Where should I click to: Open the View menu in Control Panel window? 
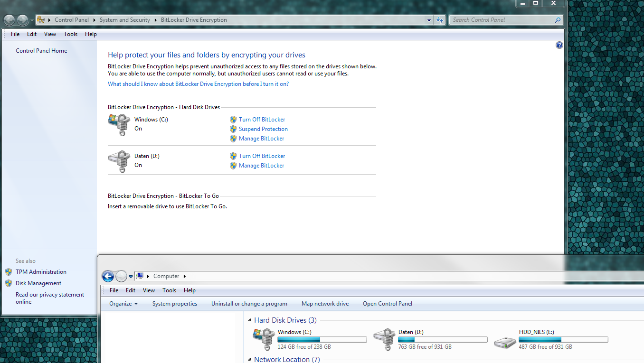(x=50, y=34)
